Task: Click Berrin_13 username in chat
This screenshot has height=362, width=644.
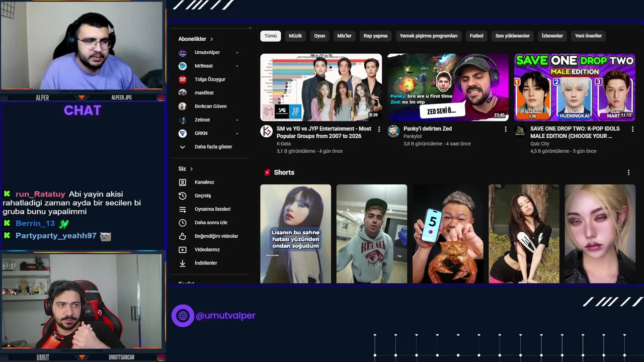Action: click(x=35, y=223)
